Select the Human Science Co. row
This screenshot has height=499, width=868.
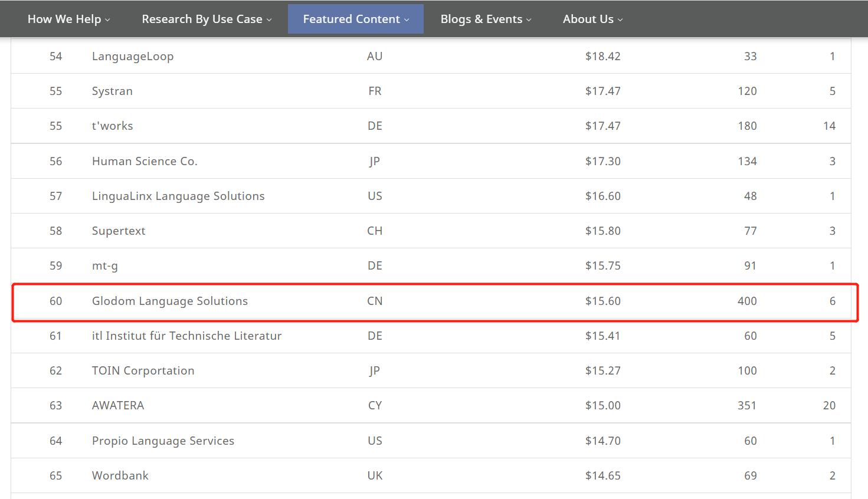pos(145,161)
